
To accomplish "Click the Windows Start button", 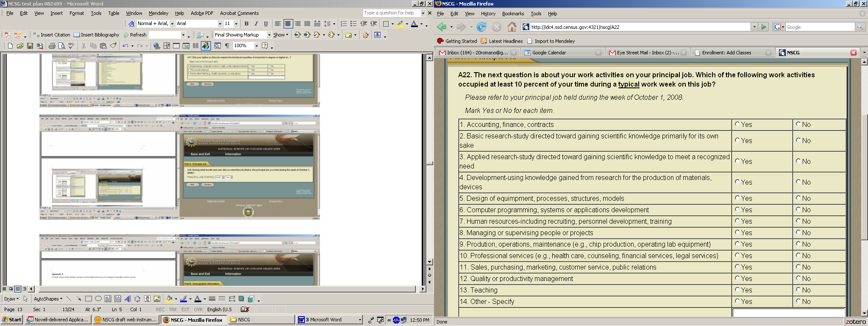I will pyautogui.click(x=12, y=320).
